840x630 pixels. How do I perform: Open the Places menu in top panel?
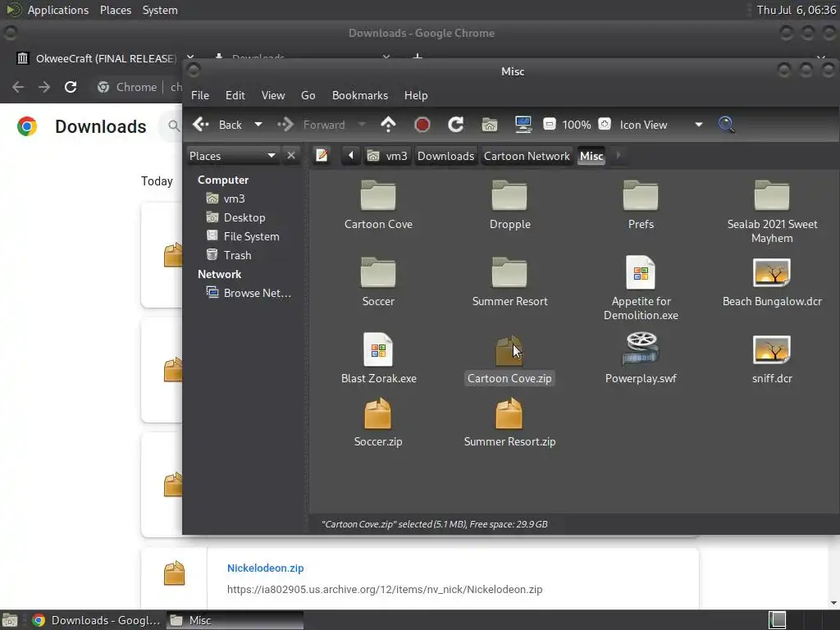pos(116,10)
